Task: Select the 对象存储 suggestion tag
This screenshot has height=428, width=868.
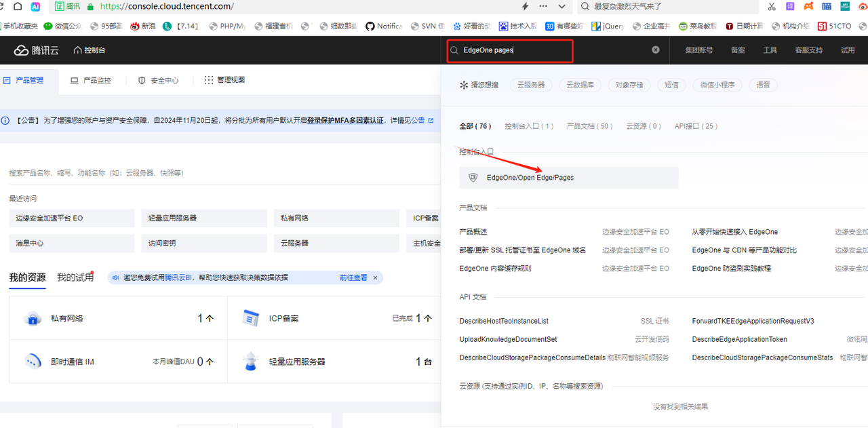Action: (x=629, y=85)
